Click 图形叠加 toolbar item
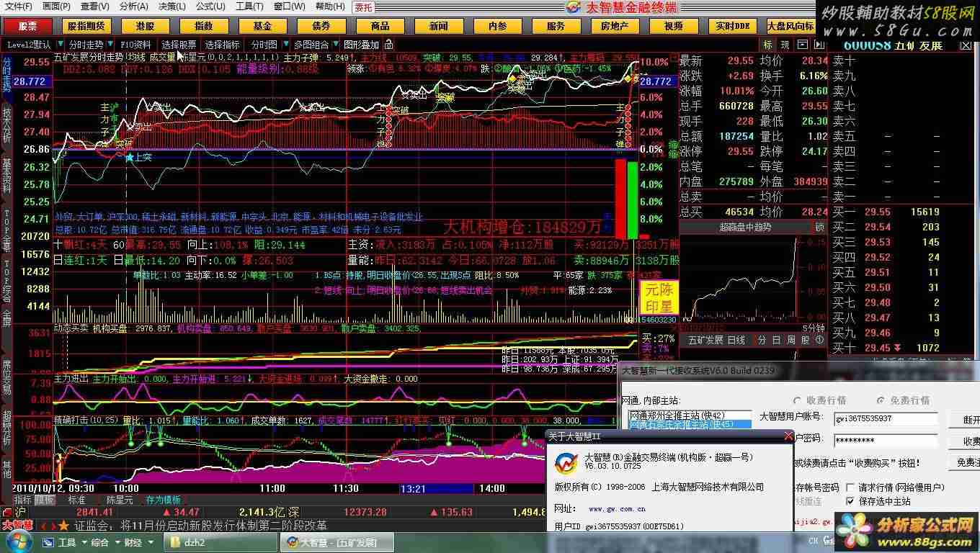 pos(362,45)
